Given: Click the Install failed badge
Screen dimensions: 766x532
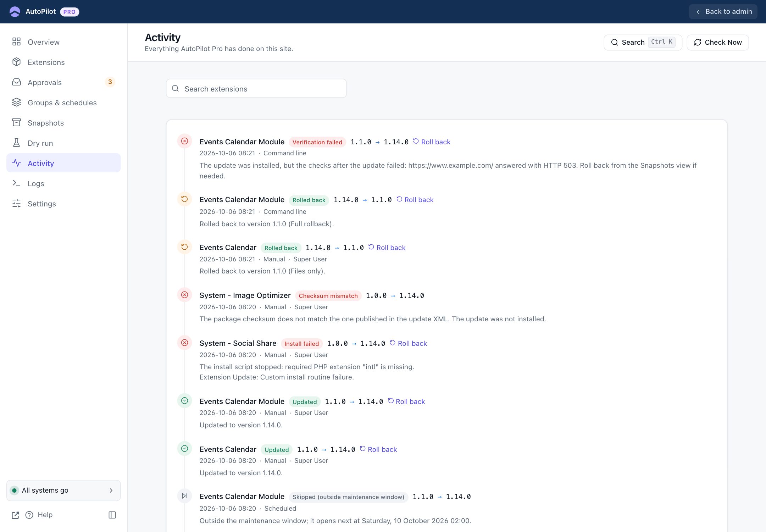Looking at the screenshot, I should click(x=301, y=344).
